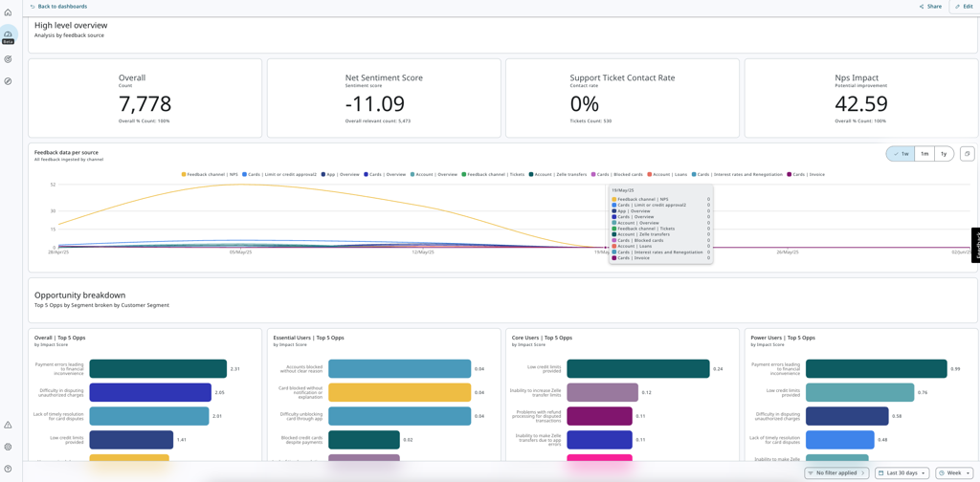
Task: Switch chart range to 1y
Action: point(944,154)
